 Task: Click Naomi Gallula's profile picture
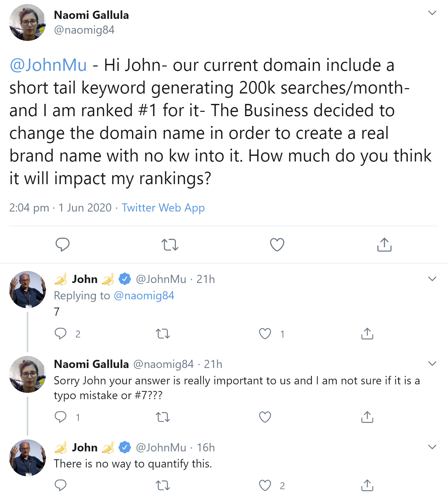28,22
